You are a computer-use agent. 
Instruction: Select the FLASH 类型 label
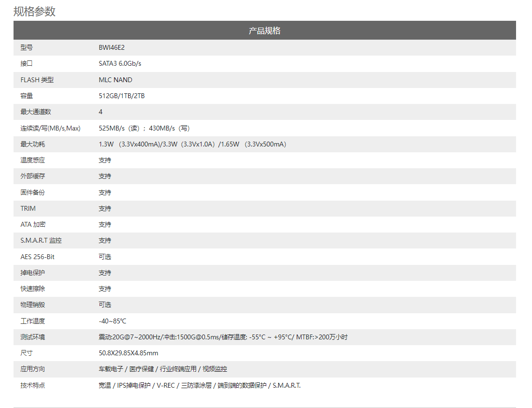pos(37,80)
